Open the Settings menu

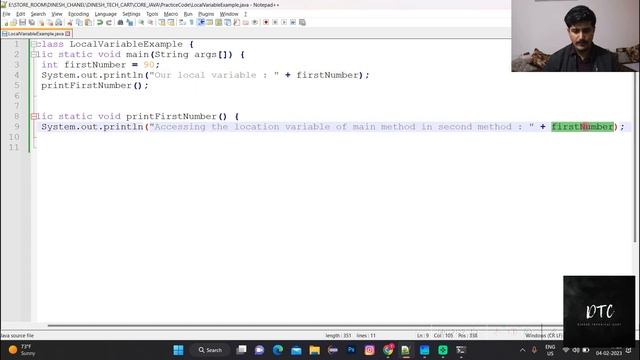pyautogui.click(x=131, y=14)
